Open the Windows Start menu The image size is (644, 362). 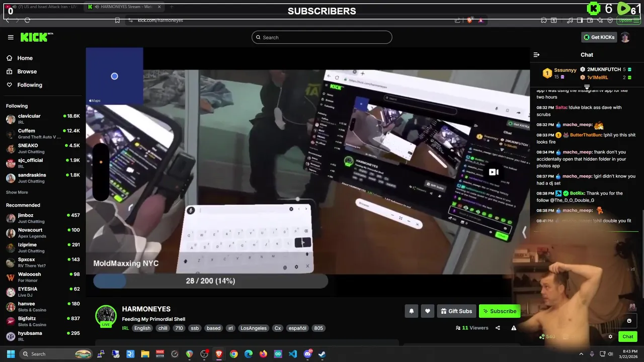click(x=11, y=354)
